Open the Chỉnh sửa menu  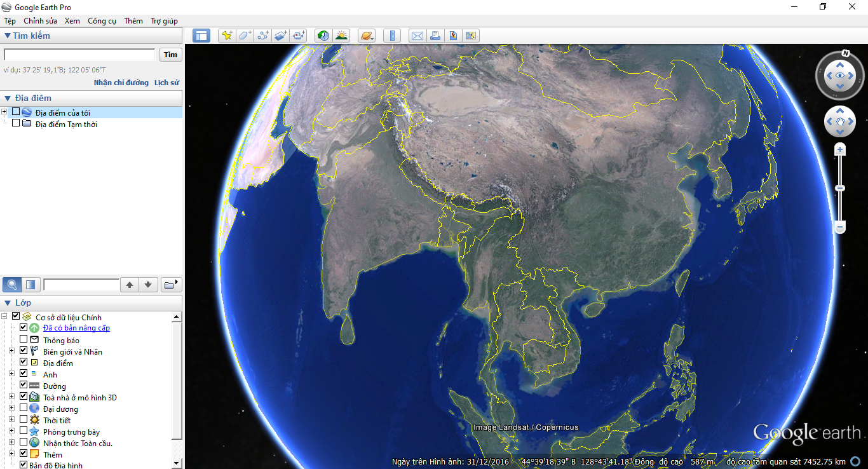coord(41,21)
